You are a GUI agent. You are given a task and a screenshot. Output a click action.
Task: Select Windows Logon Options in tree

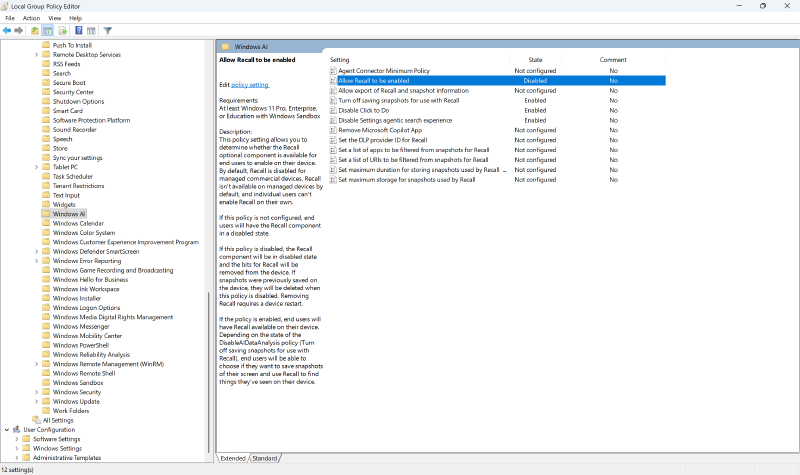(86, 308)
